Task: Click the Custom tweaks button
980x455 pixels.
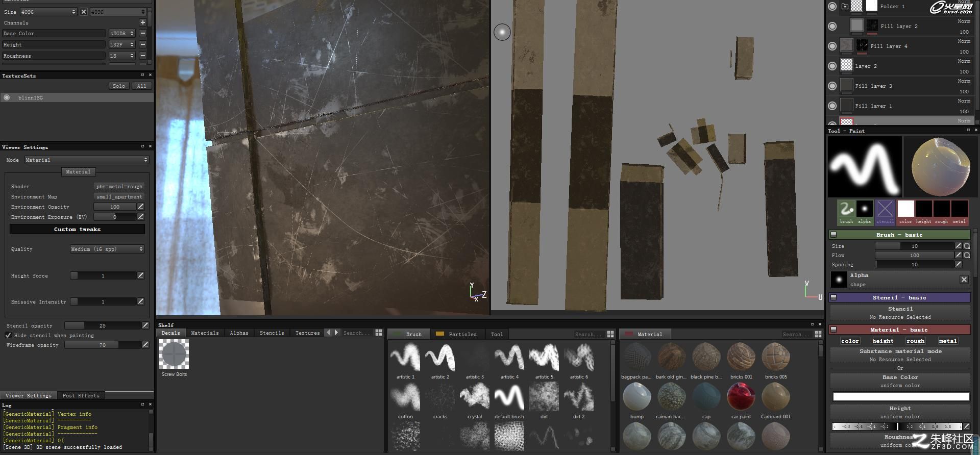Action: [x=77, y=229]
